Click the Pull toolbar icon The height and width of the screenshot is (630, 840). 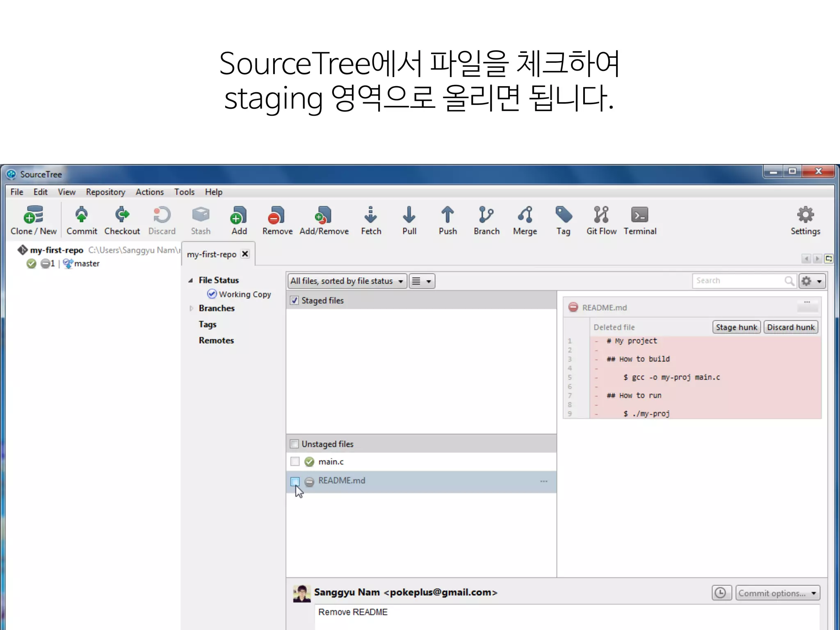[x=409, y=220]
